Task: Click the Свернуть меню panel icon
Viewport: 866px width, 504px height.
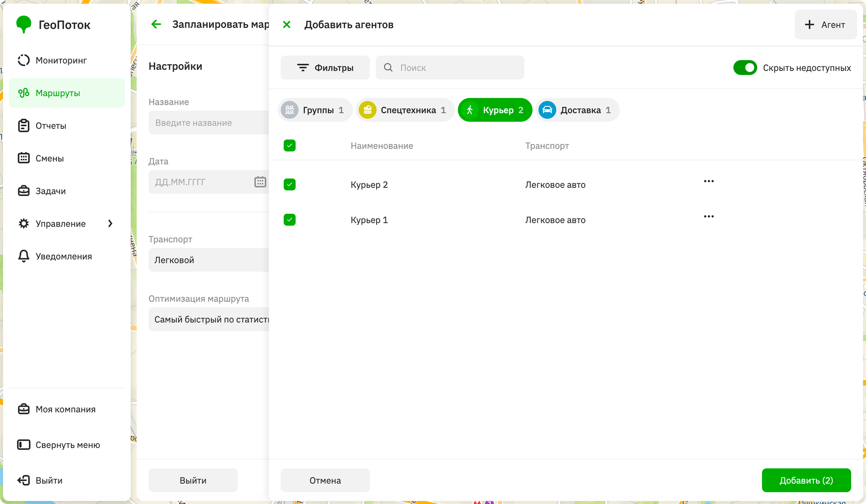Action: coord(24,445)
